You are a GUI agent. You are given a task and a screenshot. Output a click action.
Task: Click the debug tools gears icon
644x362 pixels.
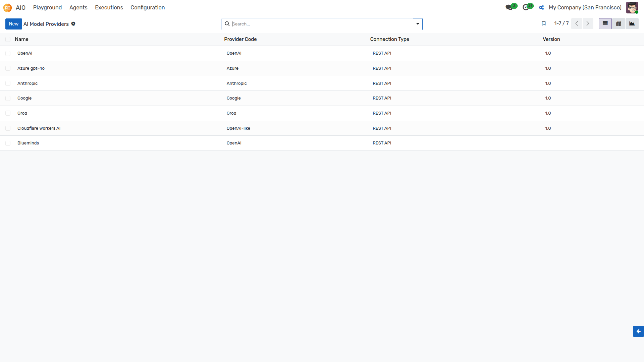pos(541,7)
